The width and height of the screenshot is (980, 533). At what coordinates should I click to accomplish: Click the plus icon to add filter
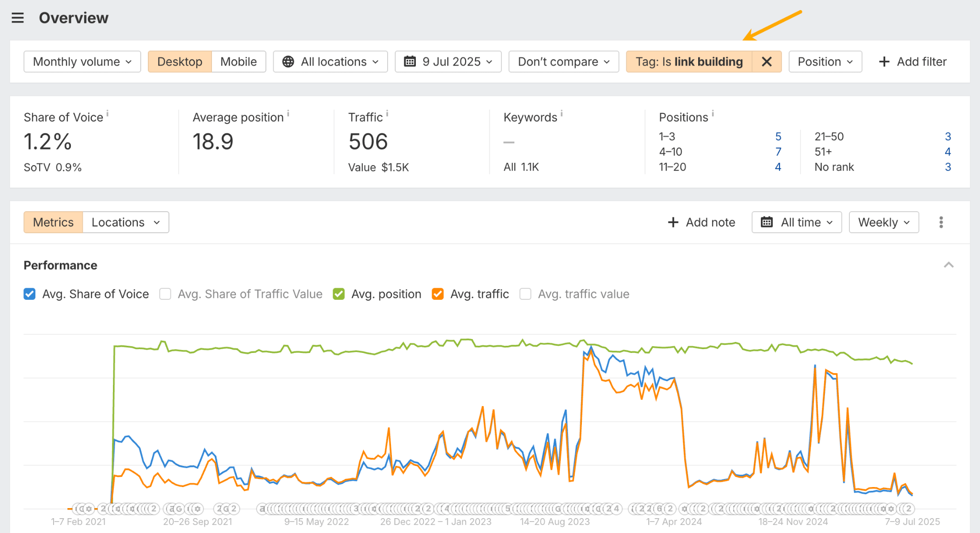click(884, 62)
